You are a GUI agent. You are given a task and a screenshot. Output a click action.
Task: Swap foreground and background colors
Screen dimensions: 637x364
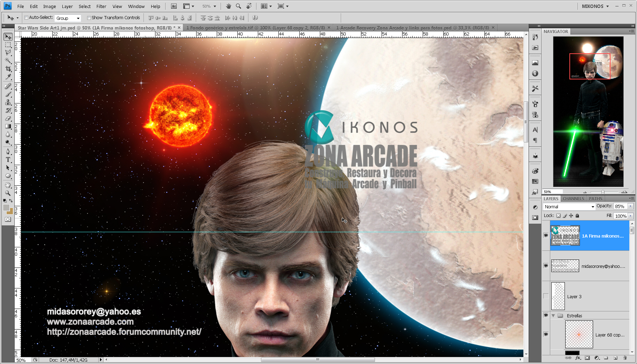[11, 201]
